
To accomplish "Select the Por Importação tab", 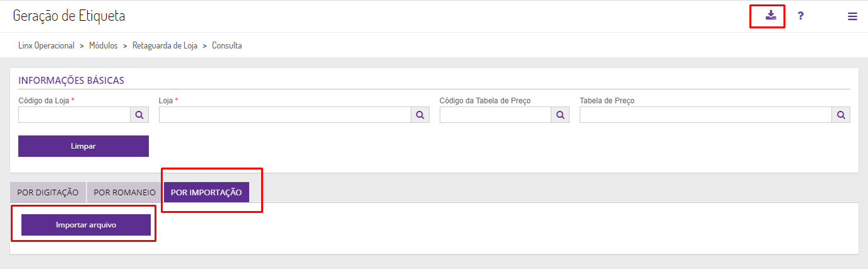I will tap(206, 193).
